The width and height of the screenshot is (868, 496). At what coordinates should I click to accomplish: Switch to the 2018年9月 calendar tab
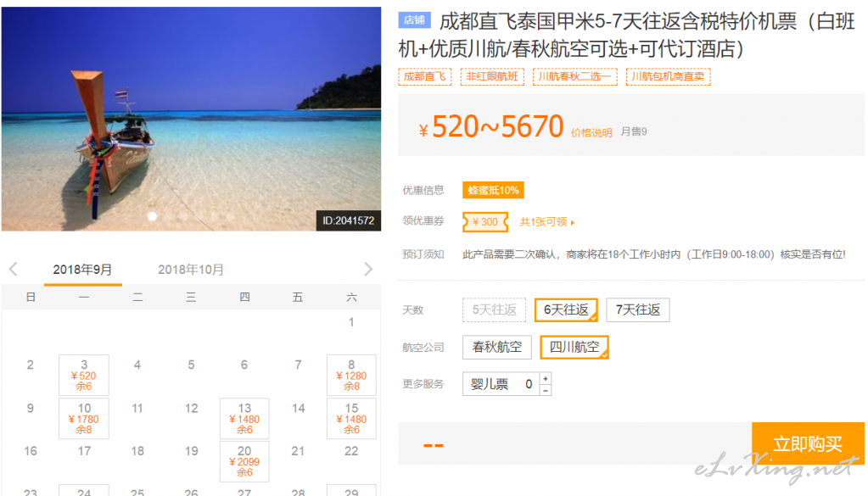[x=82, y=270]
